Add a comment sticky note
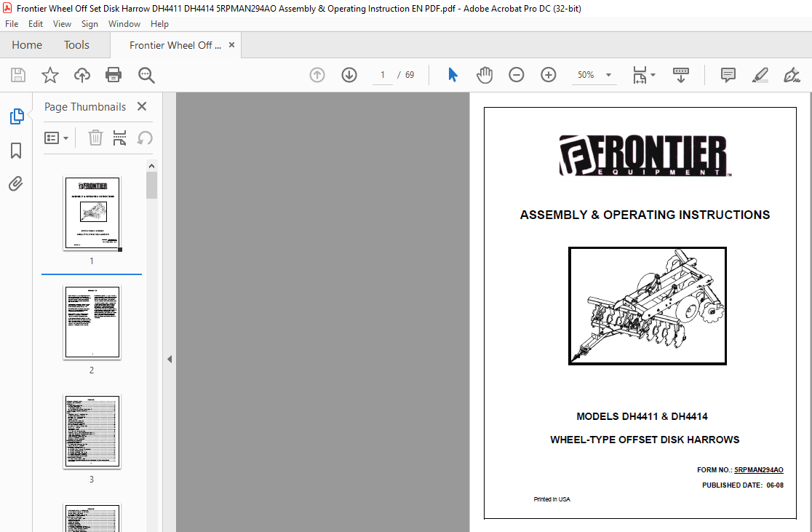This screenshot has height=532, width=812. pos(728,75)
